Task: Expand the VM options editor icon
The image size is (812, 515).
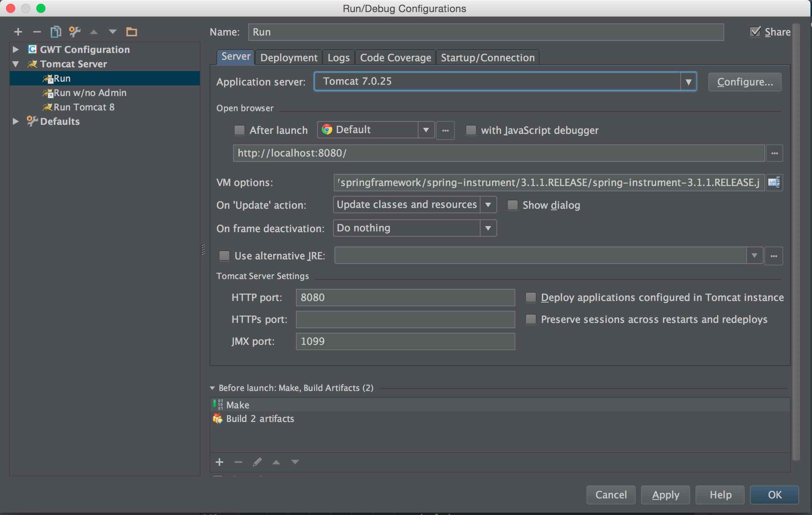Action: tap(774, 183)
